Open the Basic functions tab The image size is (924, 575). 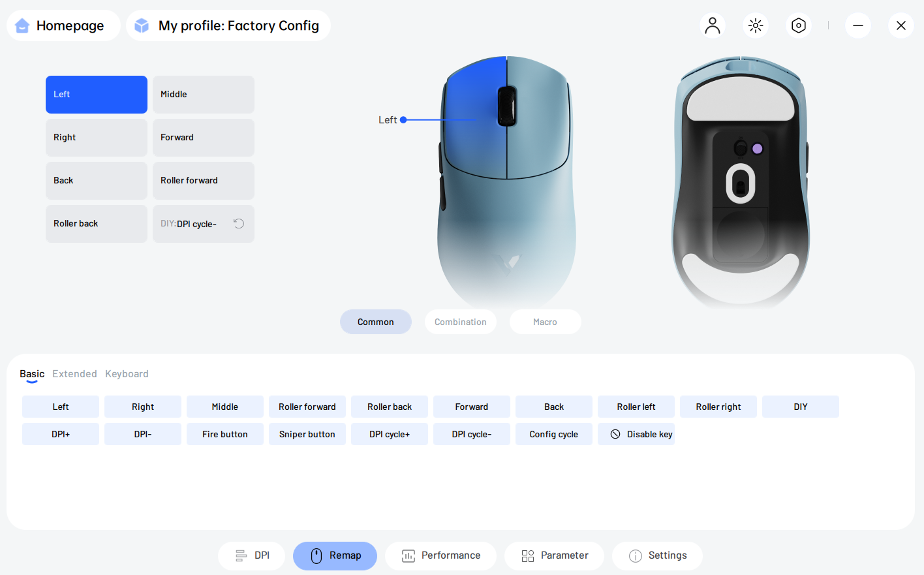coord(32,374)
